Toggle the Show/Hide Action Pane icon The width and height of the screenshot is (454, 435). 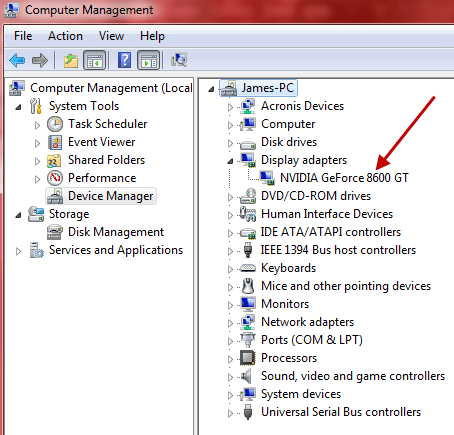[x=149, y=60]
